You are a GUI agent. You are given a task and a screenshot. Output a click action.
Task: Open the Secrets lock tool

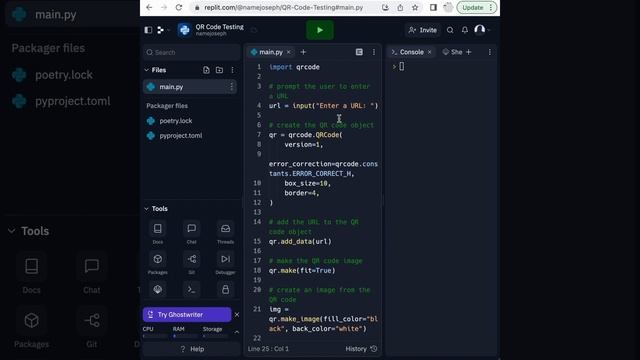(225, 289)
